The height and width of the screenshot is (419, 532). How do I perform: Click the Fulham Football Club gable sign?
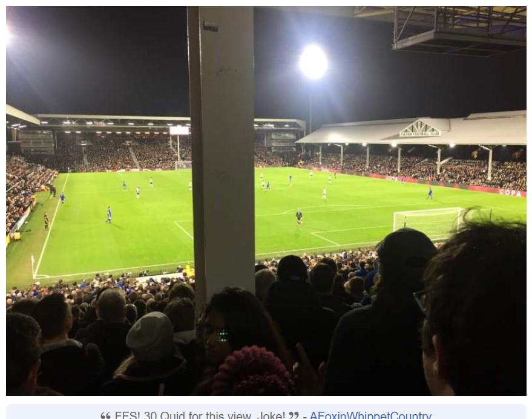(420, 129)
